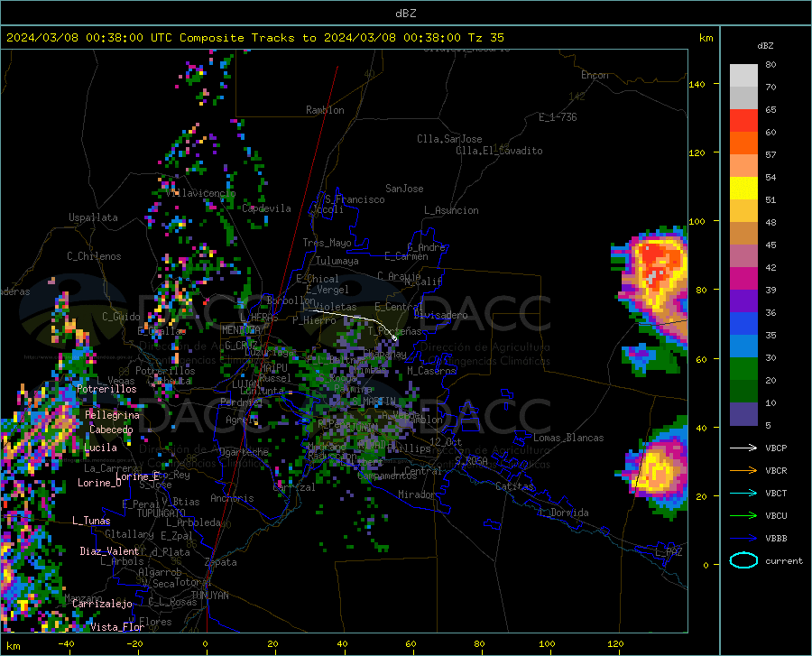812x656 pixels.
Task: Select the orange 60-57 dBZ legend swatch
Action: point(743,143)
